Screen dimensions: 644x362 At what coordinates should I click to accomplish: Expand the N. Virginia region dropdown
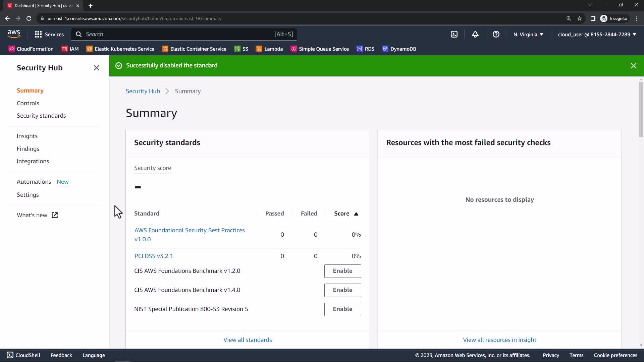[x=528, y=34]
